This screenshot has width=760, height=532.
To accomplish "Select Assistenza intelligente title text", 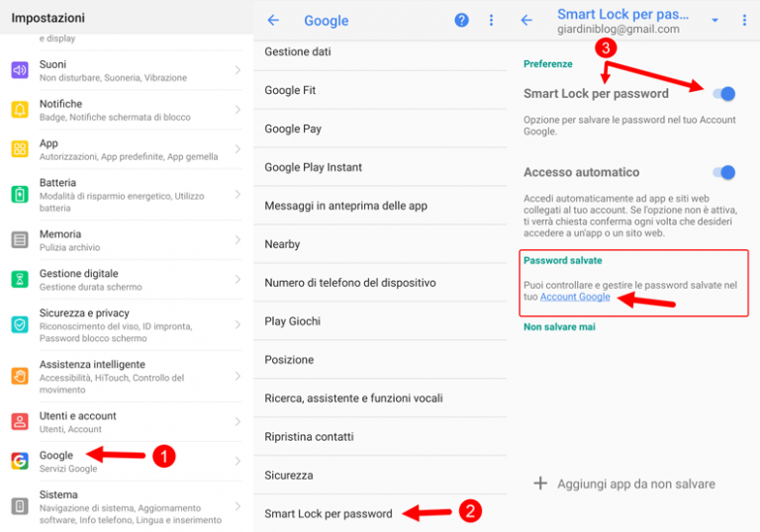I will (92, 364).
